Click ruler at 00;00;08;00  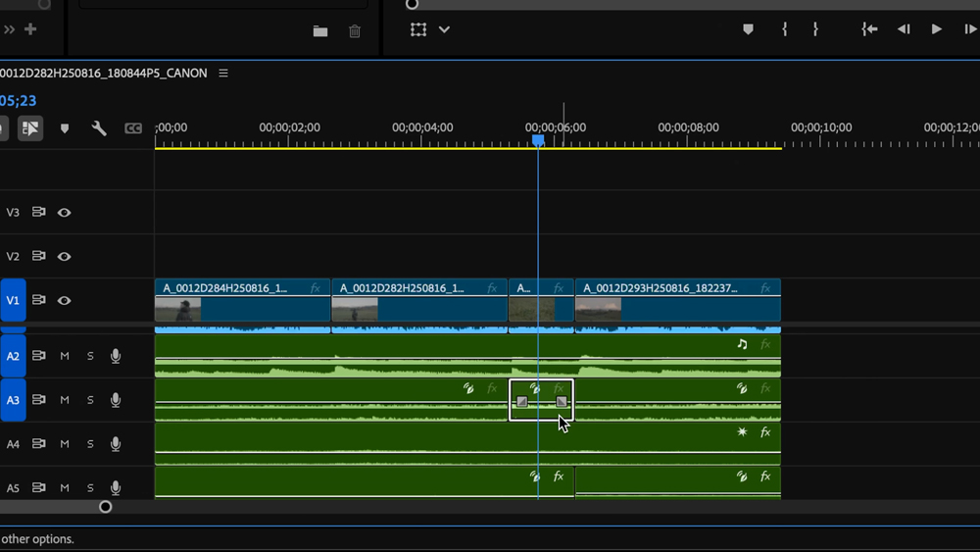(688, 127)
